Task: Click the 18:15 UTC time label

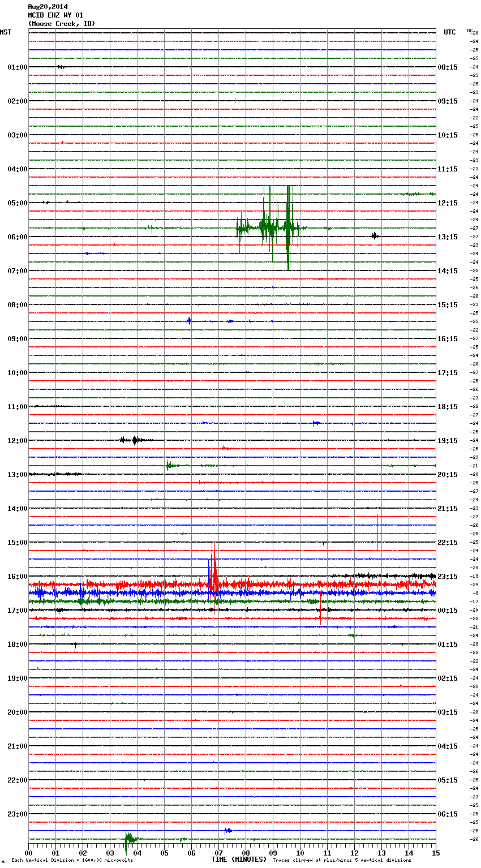Action: (448, 407)
